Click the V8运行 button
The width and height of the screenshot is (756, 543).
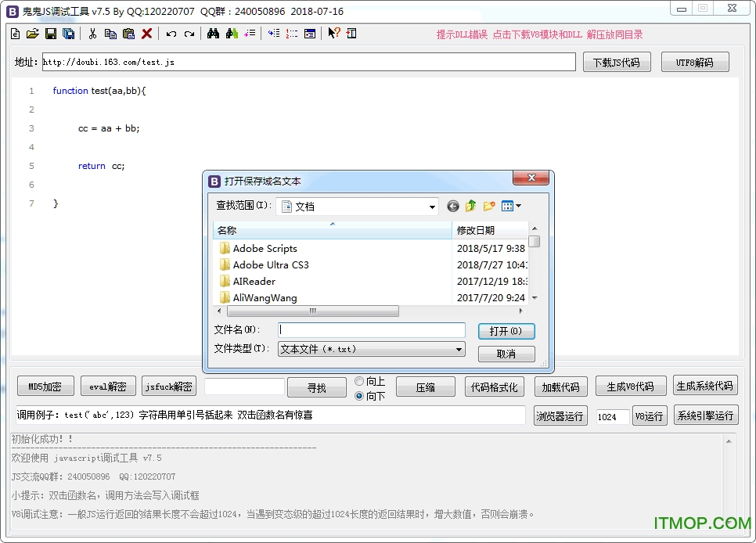tap(649, 415)
